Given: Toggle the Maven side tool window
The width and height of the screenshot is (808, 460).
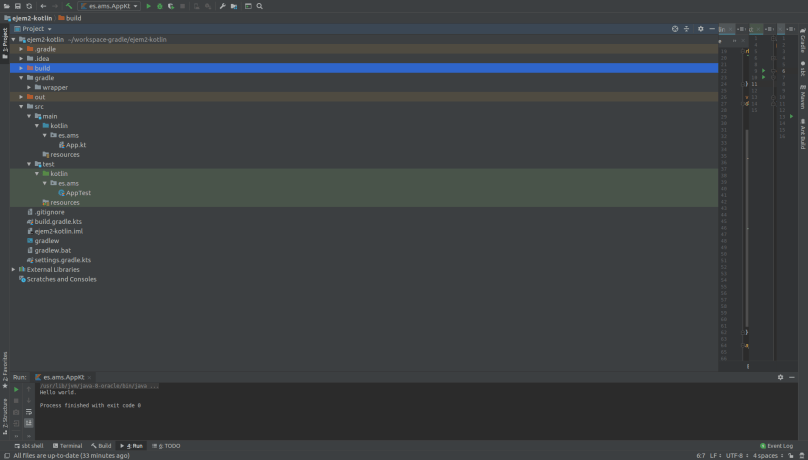Looking at the screenshot, I should tap(803, 99).
